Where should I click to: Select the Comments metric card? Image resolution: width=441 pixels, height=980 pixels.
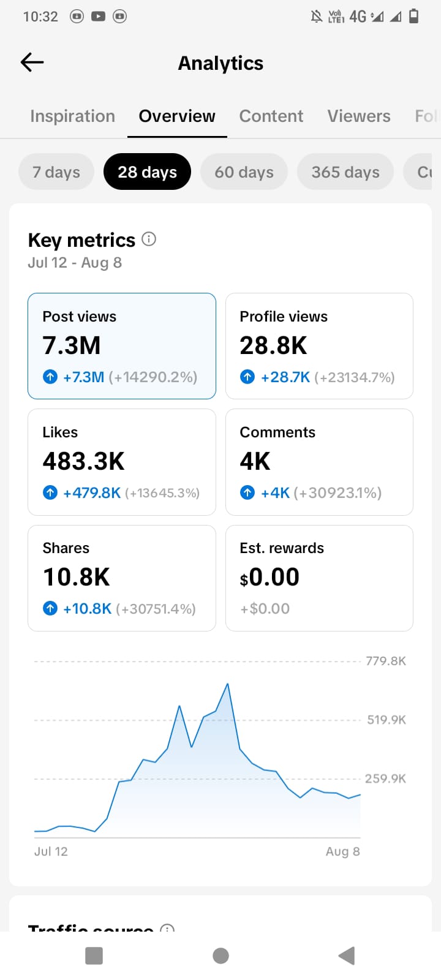[x=319, y=462]
